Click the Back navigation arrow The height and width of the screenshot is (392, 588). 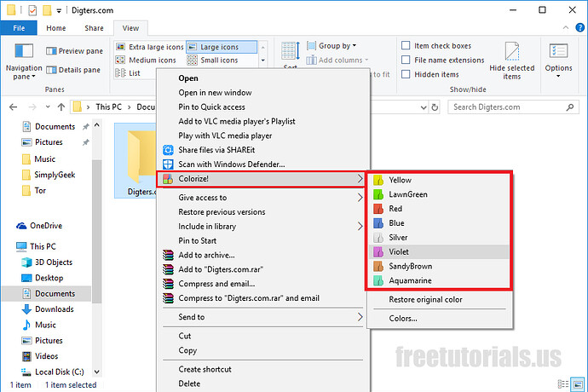point(13,107)
